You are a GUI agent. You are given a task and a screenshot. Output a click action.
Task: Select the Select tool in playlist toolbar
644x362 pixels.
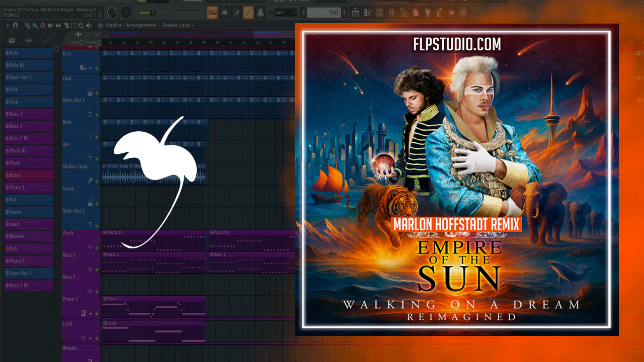(74, 25)
